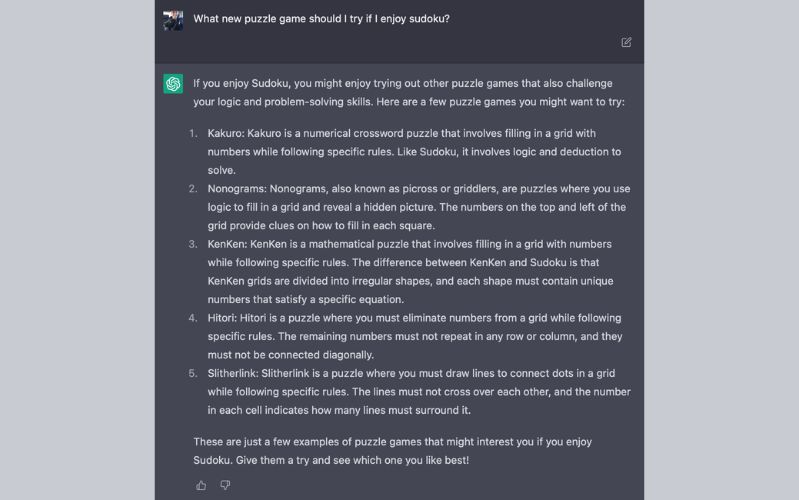Click the word "Slitherlink:" starting item five
Screen dimensions: 799x500
pyautogui.click(x=236, y=373)
